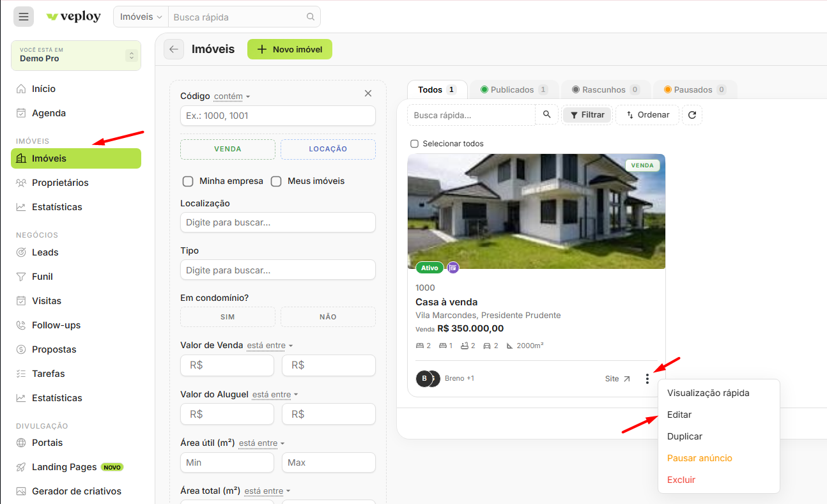
Task: Click the B avatar on the card
Action: point(424,378)
